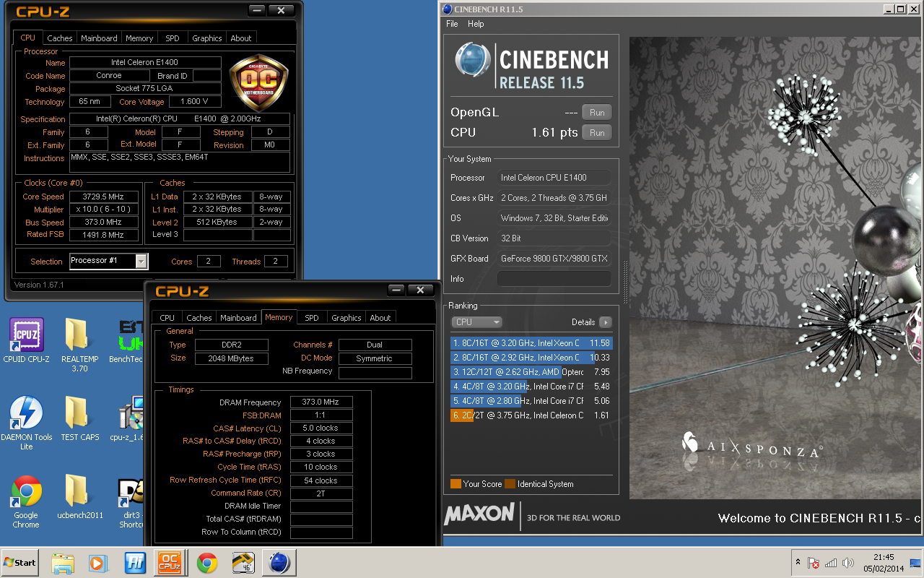Open the ucbench2011 folder
The height and width of the screenshot is (578, 924).
point(79,497)
